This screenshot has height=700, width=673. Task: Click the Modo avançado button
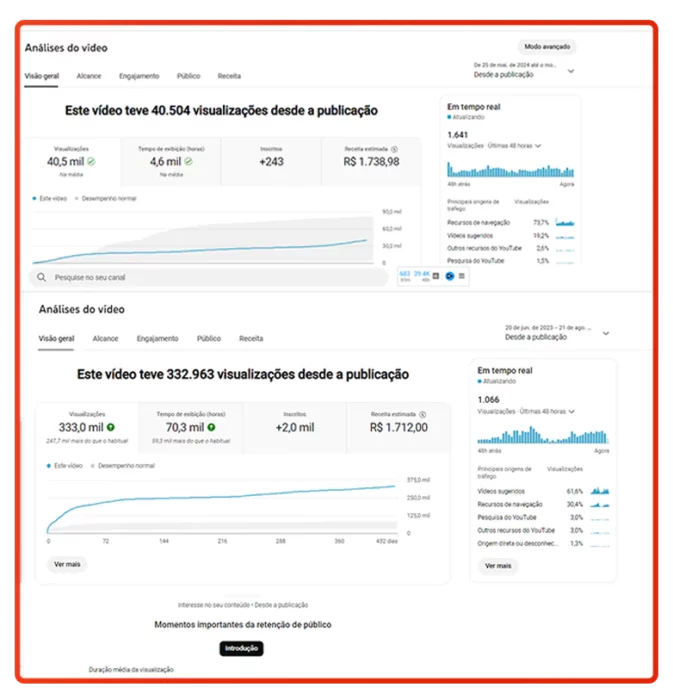click(547, 47)
